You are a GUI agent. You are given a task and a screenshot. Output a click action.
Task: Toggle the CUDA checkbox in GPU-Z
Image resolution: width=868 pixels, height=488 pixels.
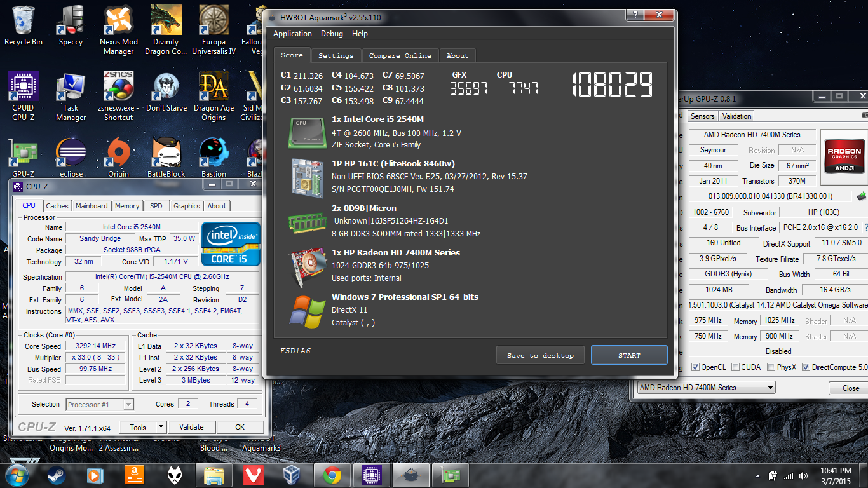click(735, 367)
